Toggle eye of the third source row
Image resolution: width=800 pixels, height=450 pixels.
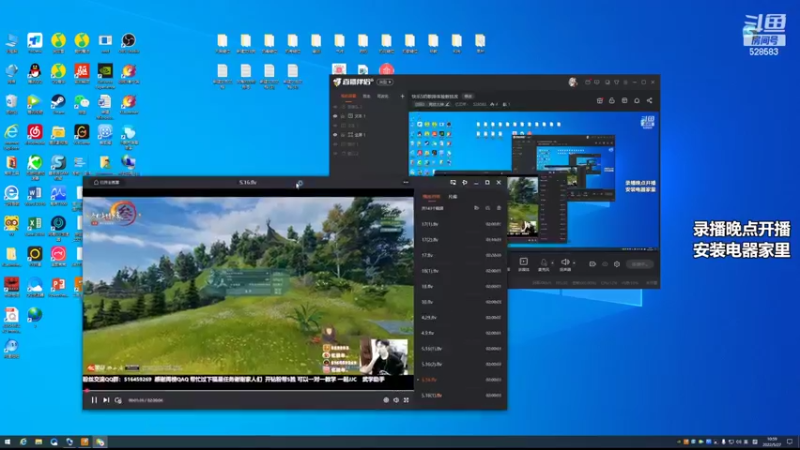coord(335,126)
